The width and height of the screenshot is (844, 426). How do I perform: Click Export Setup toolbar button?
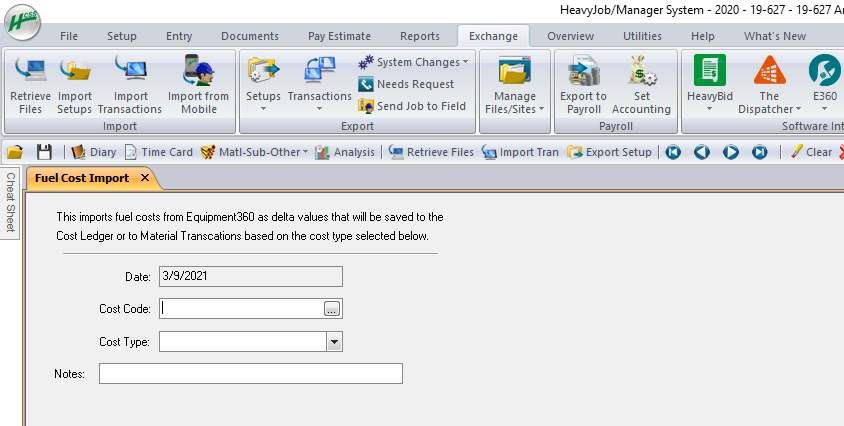point(609,152)
